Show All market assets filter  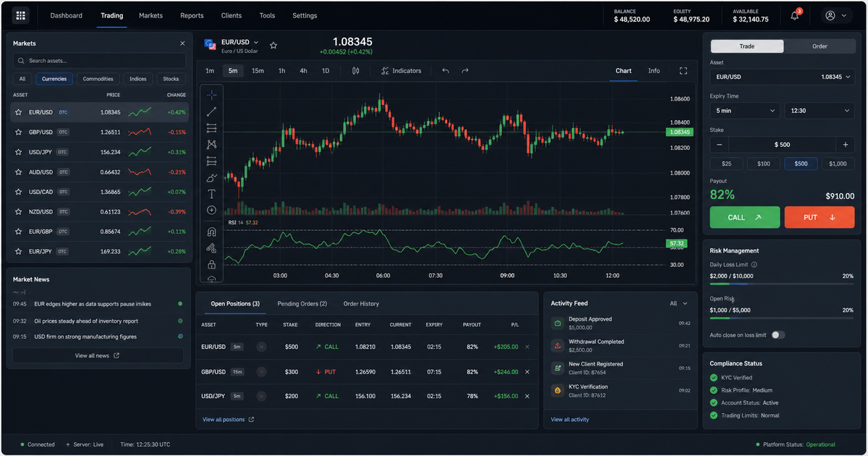coord(22,79)
